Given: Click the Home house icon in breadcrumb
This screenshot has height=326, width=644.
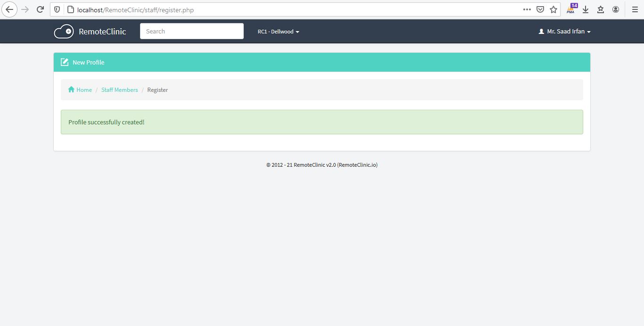Looking at the screenshot, I should coord(71,90).
